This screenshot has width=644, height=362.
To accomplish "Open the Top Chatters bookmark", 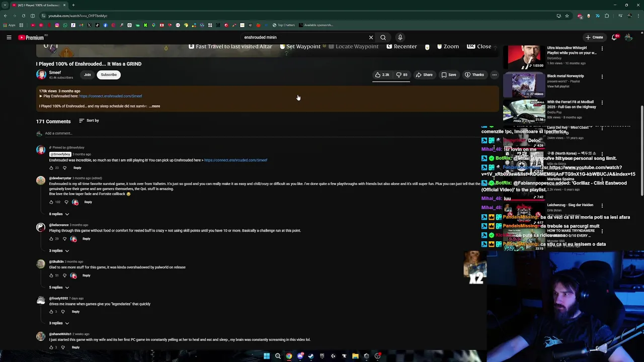I will click(x=284, y=25).
